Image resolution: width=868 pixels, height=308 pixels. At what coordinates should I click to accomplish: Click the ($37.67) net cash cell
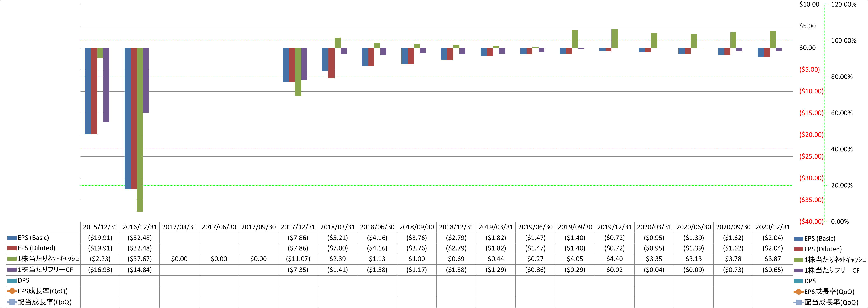(x=140, y=259)
